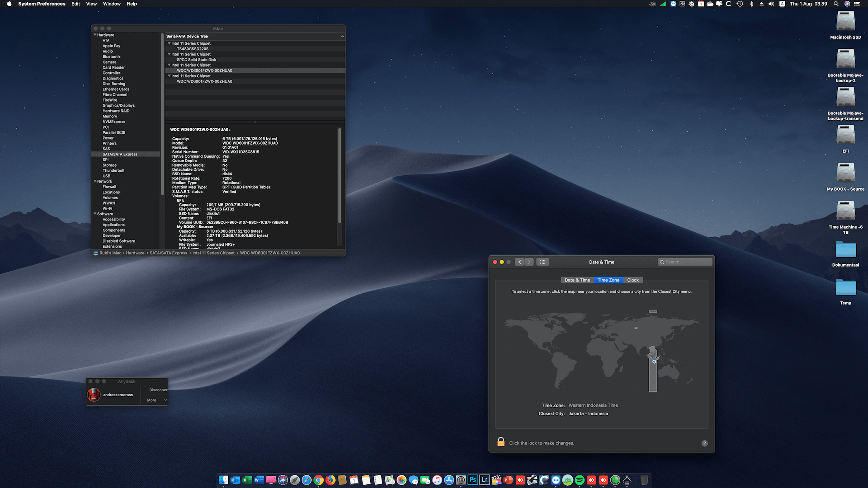Collapse the chipset node above SPCC Solid State Disk
Screen dimensions: 868x488
click(169, 54)
